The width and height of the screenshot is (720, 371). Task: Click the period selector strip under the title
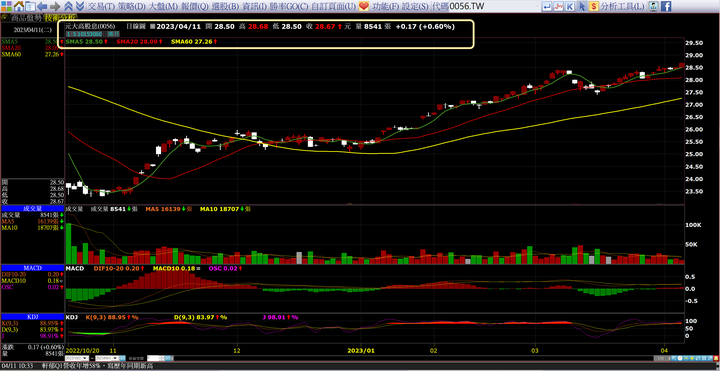pos(92,34)
